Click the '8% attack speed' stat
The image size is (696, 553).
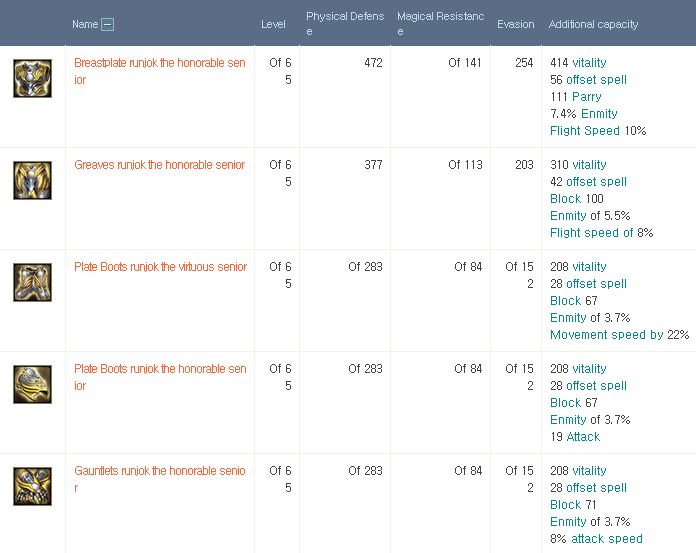[596, 539]
